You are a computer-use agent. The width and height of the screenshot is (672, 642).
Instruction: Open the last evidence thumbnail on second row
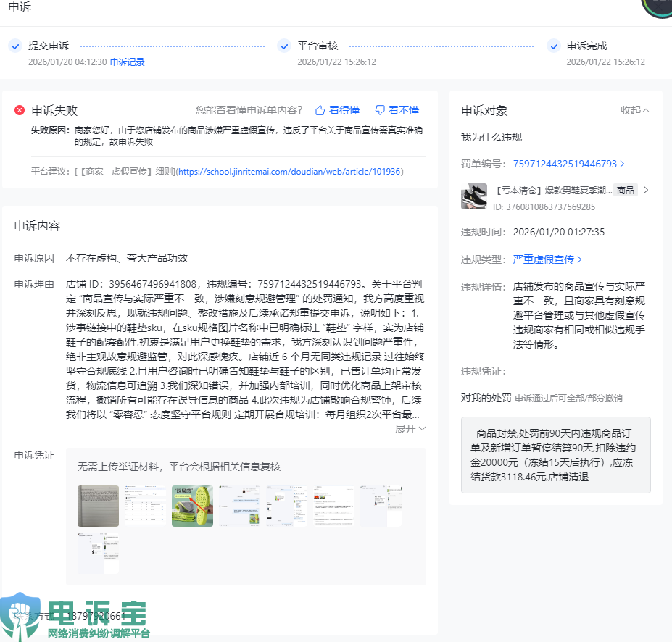pyautogui.click(x=98, y=553)
